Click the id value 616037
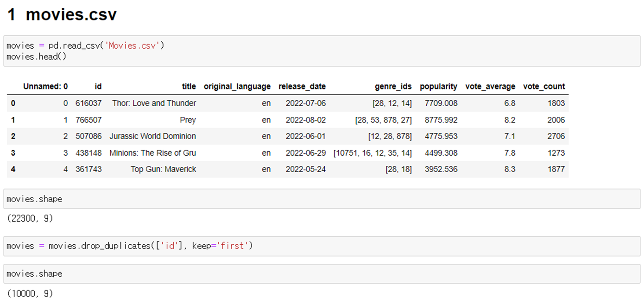The width and height of the screenshot is (644, 305). coord(88,103)
